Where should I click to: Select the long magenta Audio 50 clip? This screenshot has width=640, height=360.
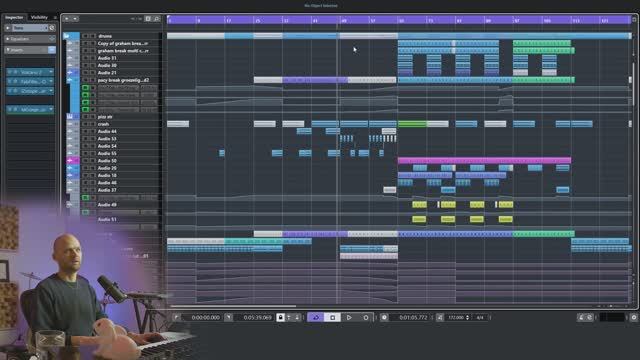click(x=484, y=160)
